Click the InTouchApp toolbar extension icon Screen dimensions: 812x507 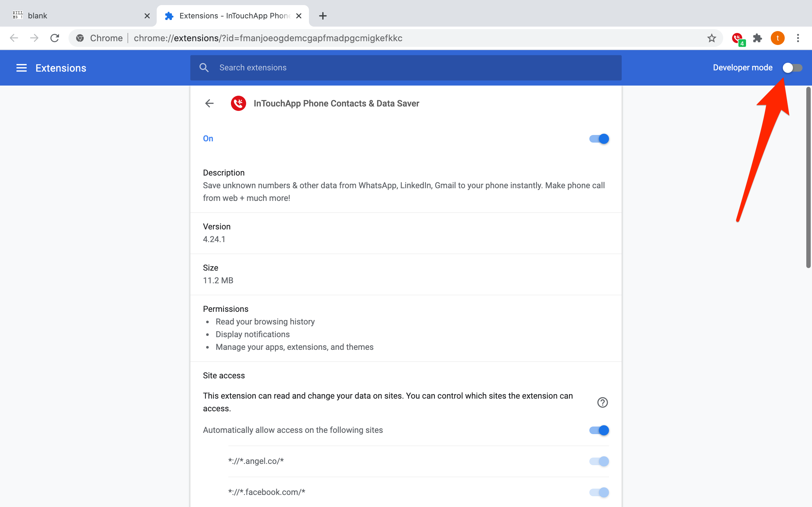point(737,38)
